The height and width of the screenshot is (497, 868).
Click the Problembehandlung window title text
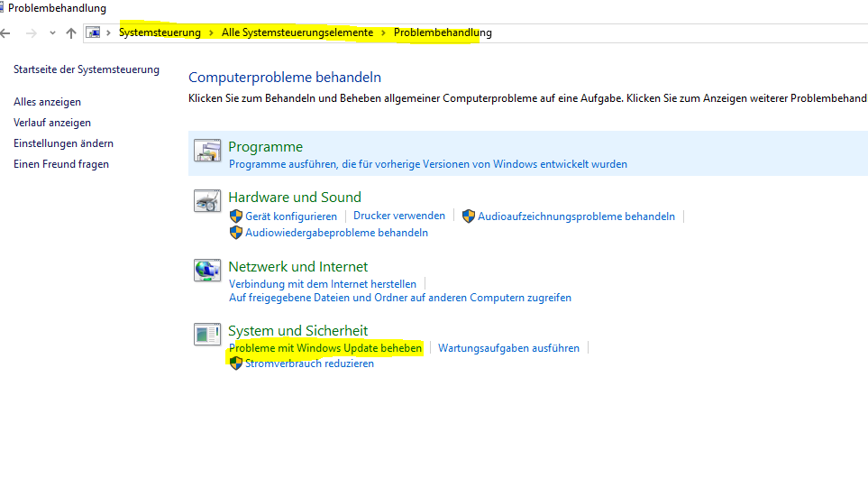coord(57,8)
